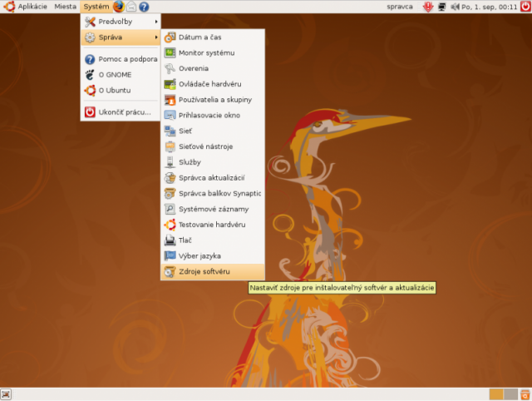Open Overenia

click(x=213, y=68)
